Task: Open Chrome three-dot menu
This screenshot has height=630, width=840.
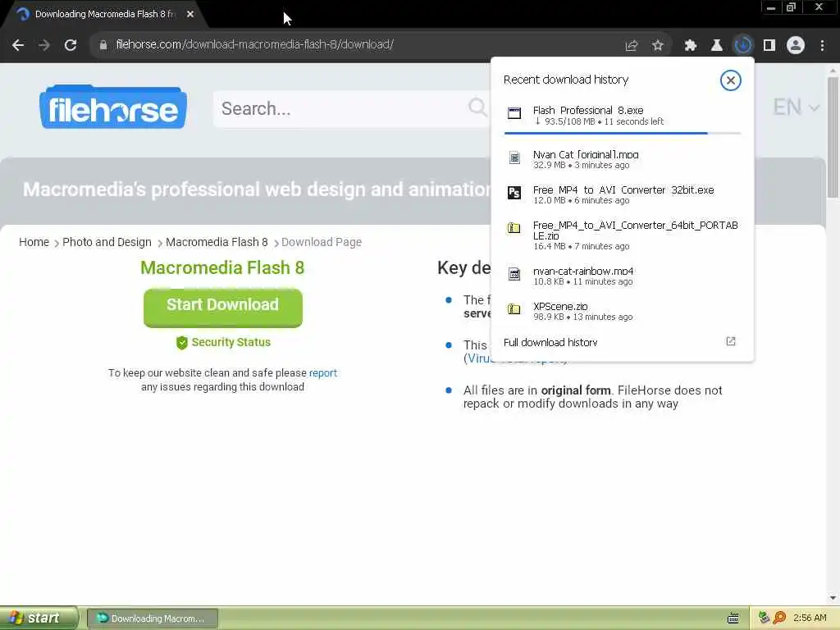Action: (822, 45)
